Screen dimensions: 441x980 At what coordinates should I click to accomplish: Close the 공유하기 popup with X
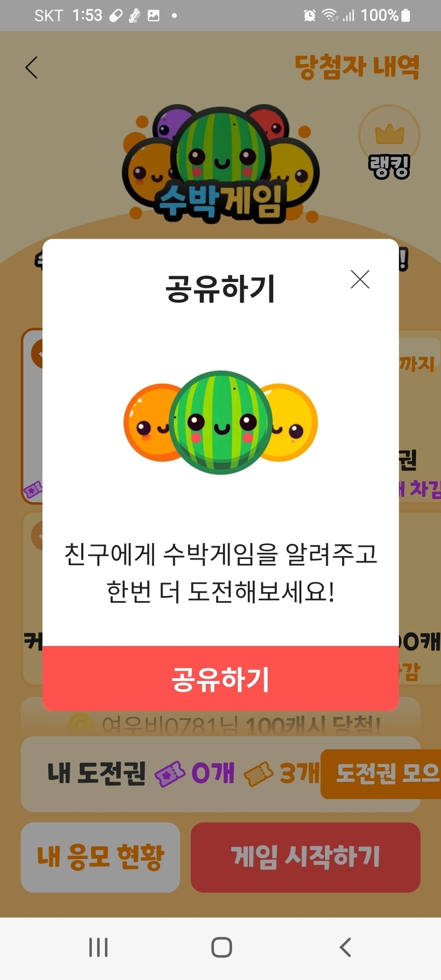360,279
